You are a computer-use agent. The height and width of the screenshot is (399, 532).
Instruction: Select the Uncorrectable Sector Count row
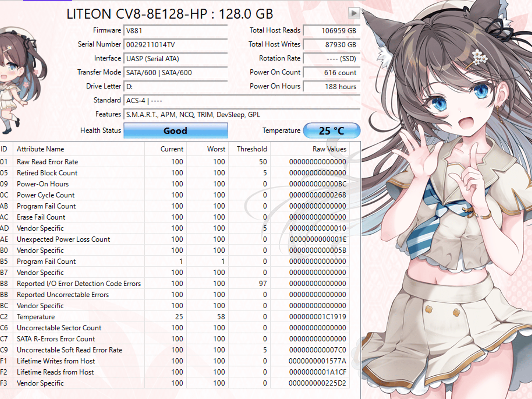pyautogui.click(x=175, y=328)
